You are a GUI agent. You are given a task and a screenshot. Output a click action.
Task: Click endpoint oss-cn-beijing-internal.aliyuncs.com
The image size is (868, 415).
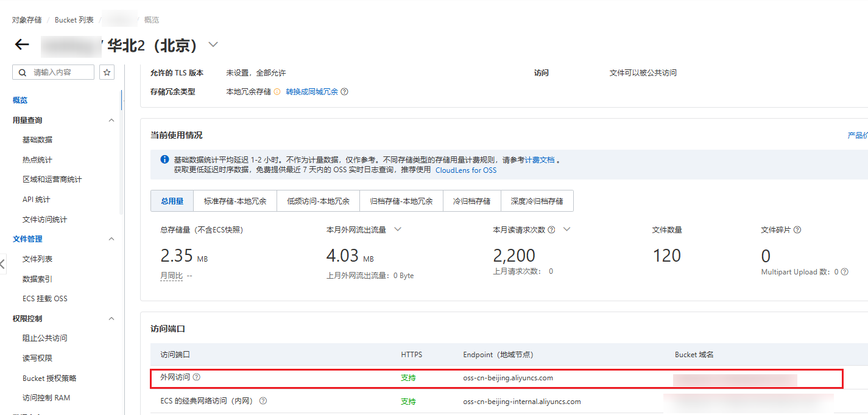point(522,402)
